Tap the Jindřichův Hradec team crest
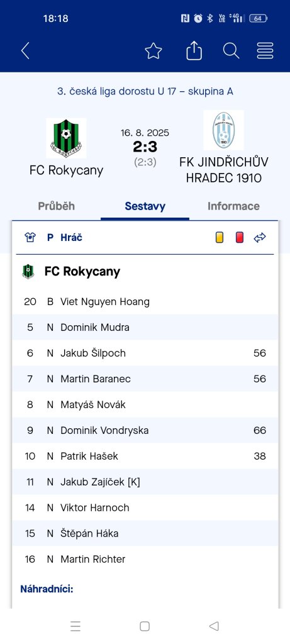The height and width of the screenshot is (644, 290). click(x=223, y=130)
